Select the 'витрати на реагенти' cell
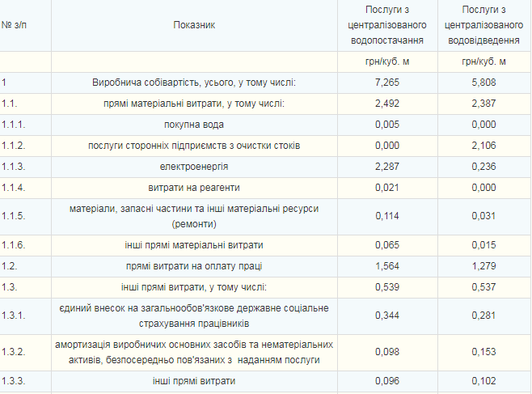 (x=194, y=188)
